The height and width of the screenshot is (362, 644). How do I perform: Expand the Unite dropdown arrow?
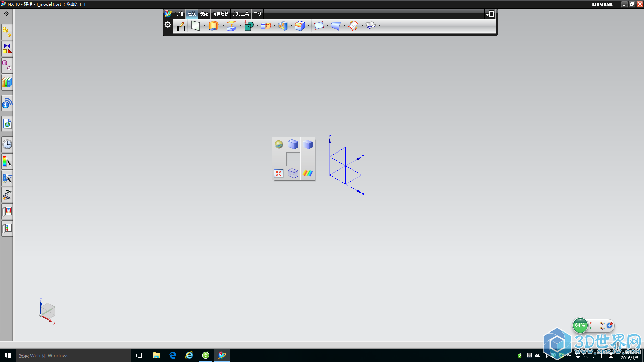coord(257,26)
